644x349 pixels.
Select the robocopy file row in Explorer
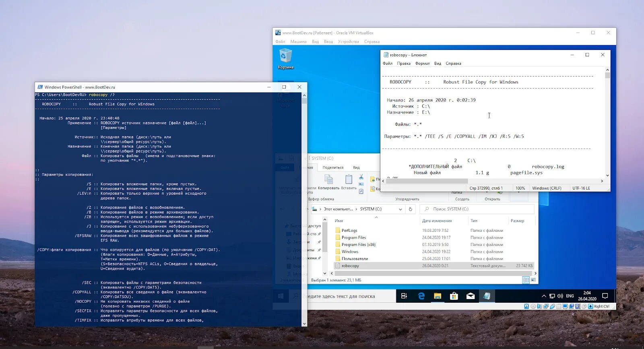coord(434,266)
